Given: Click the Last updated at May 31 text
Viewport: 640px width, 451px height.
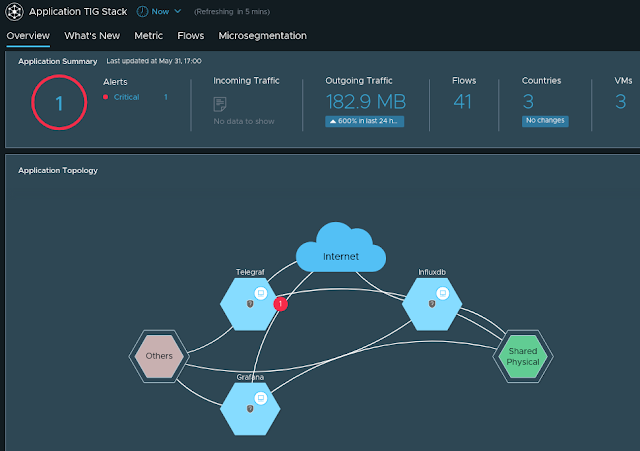Looking at the screenshot, I should point(154,61).
